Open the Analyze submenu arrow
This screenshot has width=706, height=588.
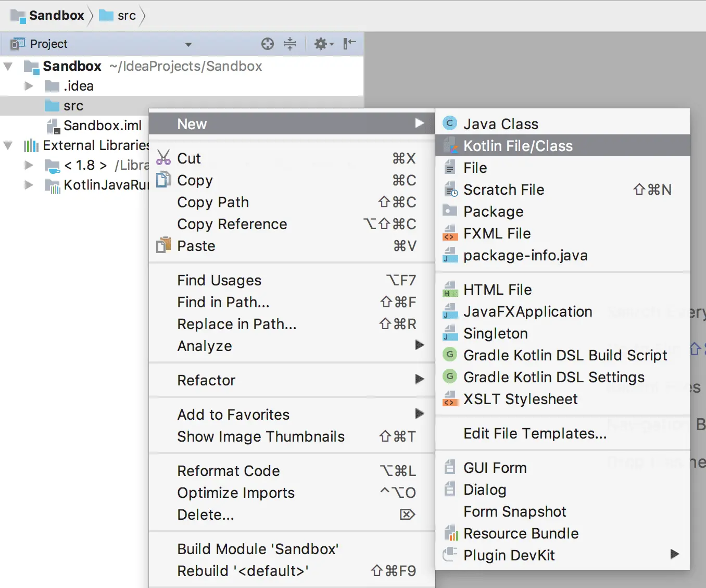coord(420,345)
